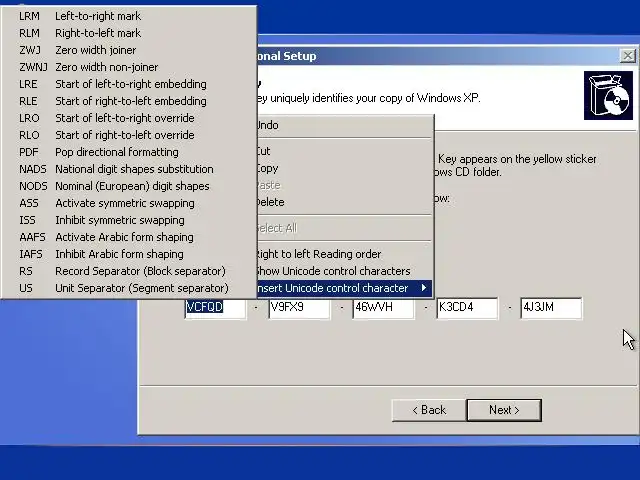Image resolution: width=640 pixels, height=480 pixels.
Task: Click Undo in the context menu
Action: [x=344, y=125]
